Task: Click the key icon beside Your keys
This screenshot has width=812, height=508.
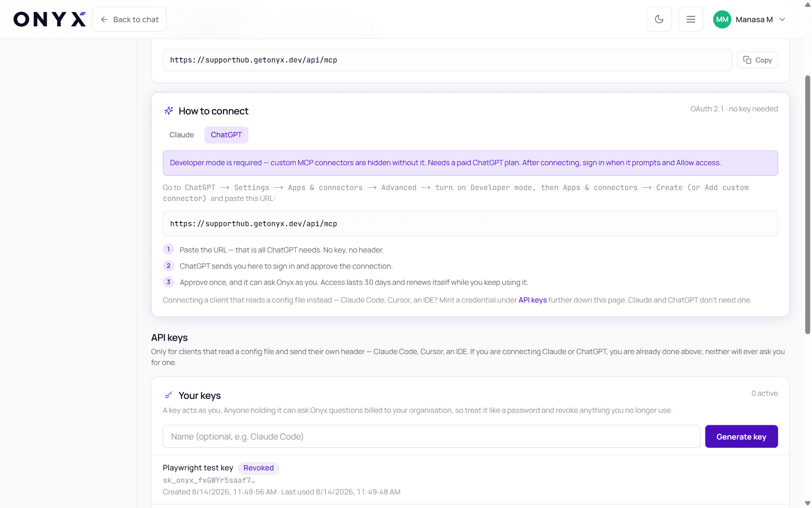Action: pos(169,395)
